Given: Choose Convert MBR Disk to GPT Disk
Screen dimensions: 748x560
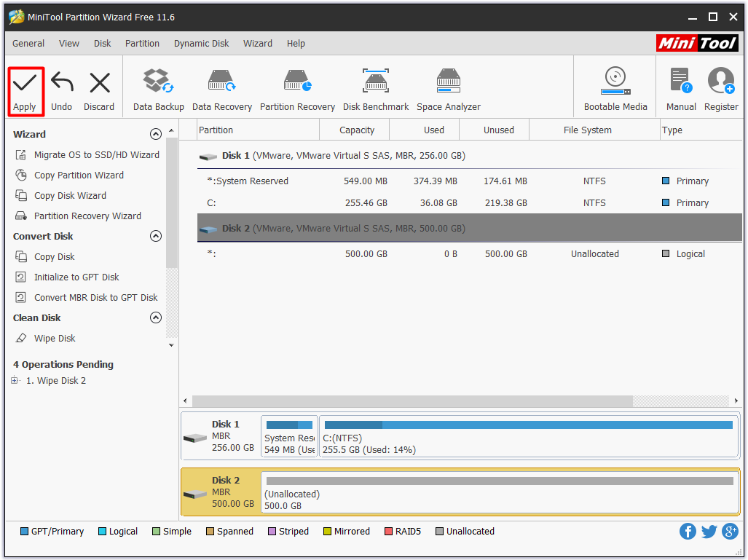Looking at the screenshot, I should pos(87,298).
